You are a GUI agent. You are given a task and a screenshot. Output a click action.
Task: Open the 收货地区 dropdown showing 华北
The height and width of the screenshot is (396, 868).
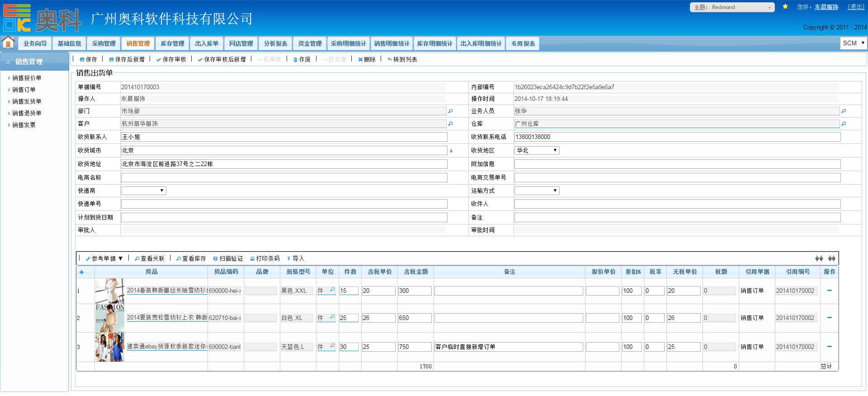pos(537,150)
